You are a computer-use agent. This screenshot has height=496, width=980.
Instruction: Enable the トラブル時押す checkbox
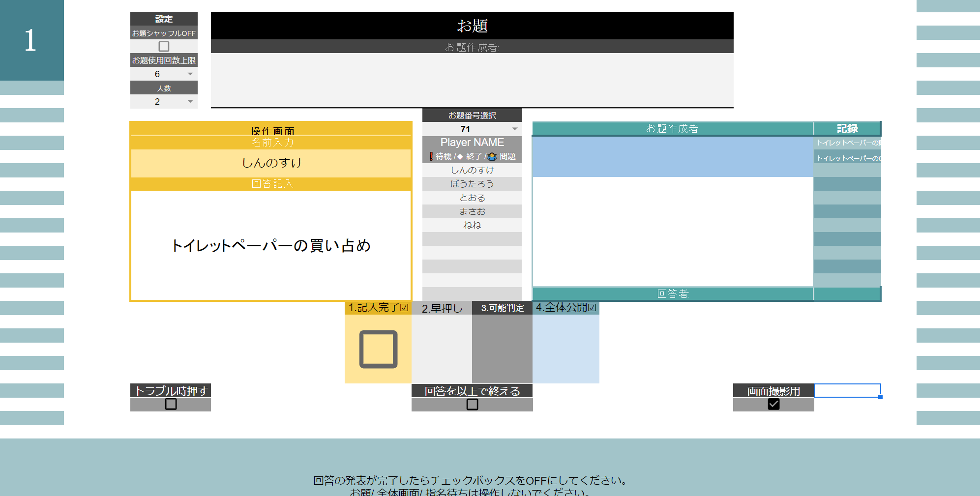pos(171,404)
